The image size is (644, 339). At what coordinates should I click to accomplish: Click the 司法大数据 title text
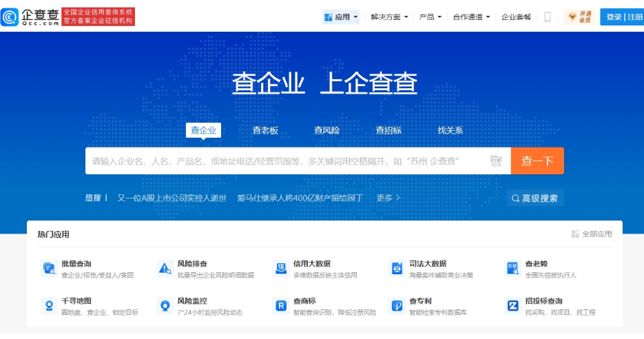428,264
